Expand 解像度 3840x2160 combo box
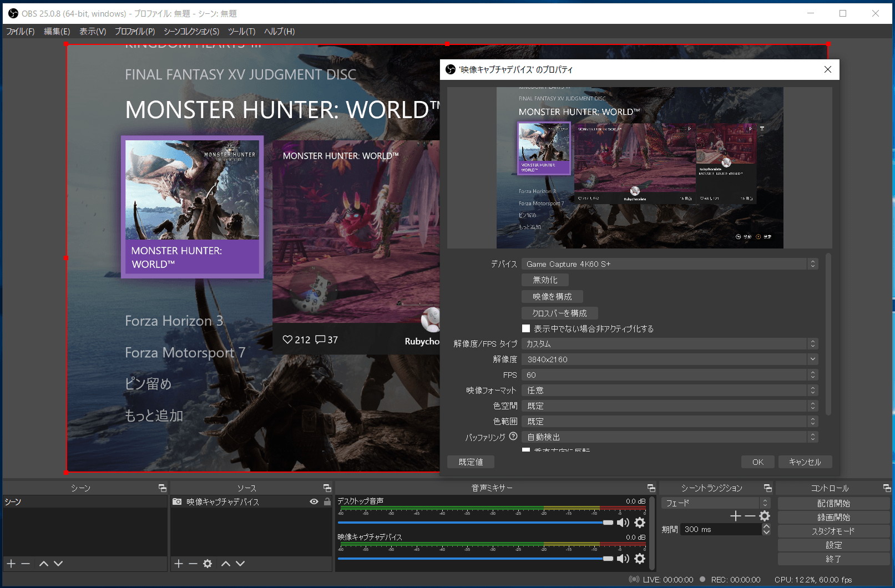This screenshot has width=895, height=588. click(x=670, y=359)
